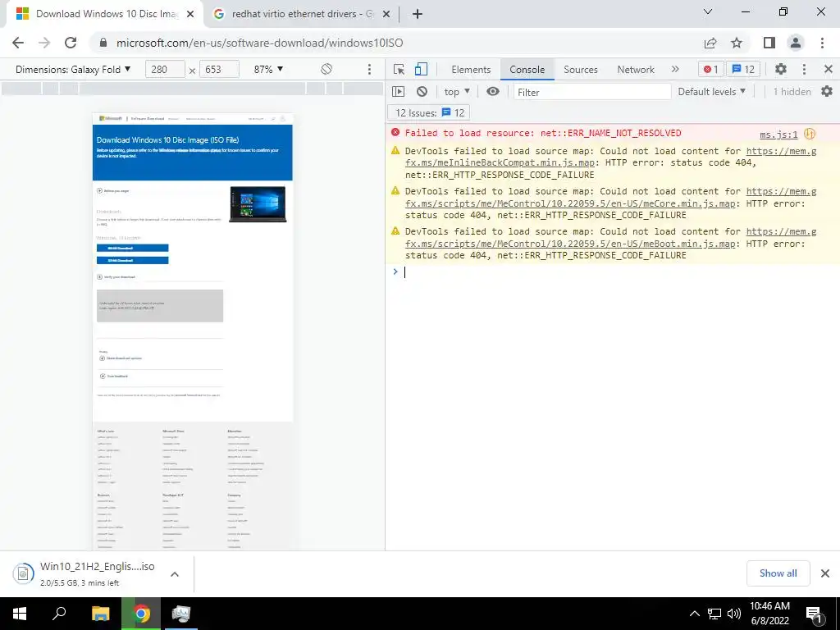Open the Chrome profile avatar
Viewport: 840px width, 630px height.
click(796, 43)
